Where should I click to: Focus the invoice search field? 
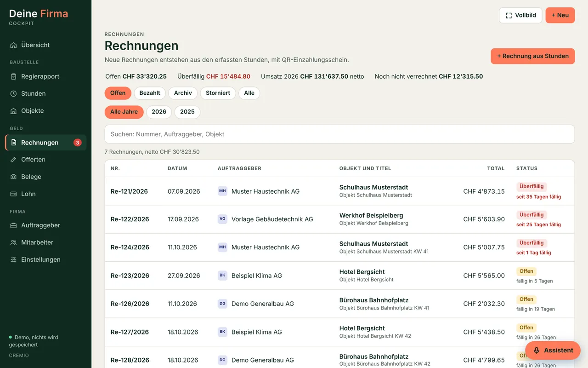click(339, 134)
